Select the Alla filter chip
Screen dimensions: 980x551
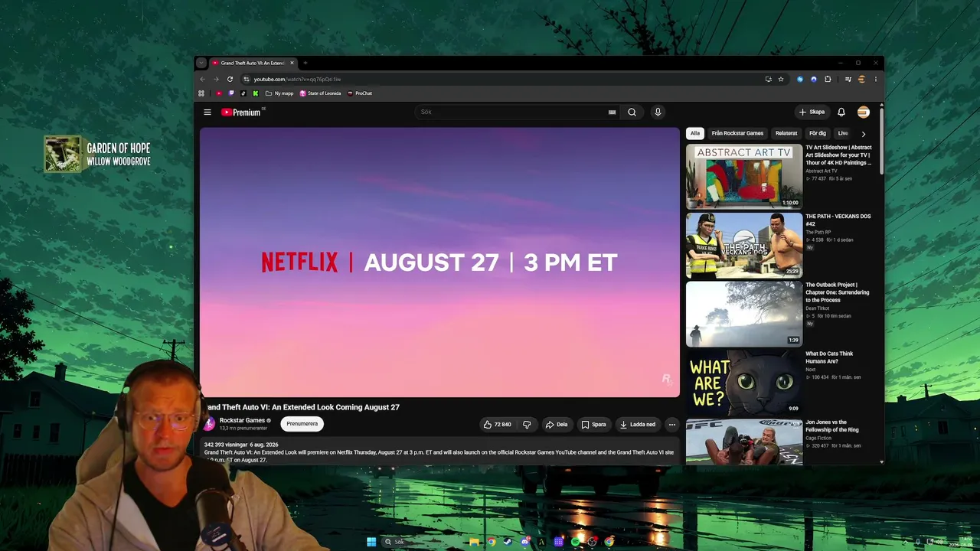coord(695,133)
